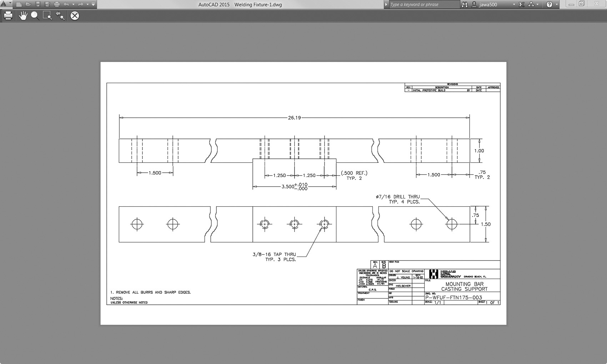The height and width of the screenshot is (364, 607).
Task: Open the Autodesk Exchange Apps icon
Action: tap(522, 4)
